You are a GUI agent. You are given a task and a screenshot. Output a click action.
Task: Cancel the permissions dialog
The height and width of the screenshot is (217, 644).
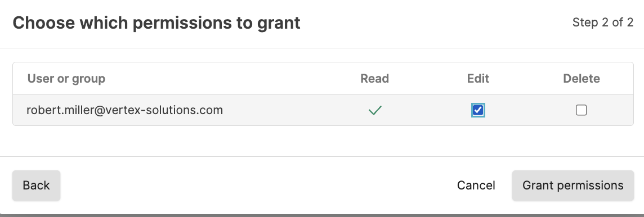click(476, 186)
